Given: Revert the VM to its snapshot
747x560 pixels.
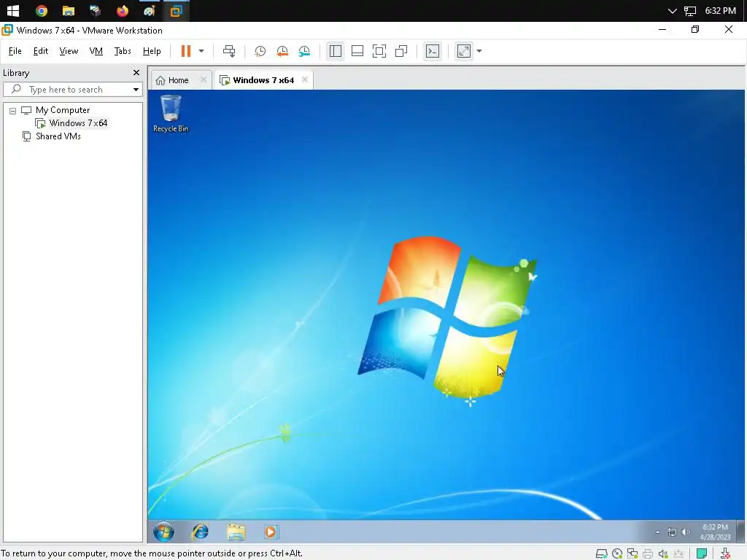Looking at the screenshot, I should [x=282, y=51].
